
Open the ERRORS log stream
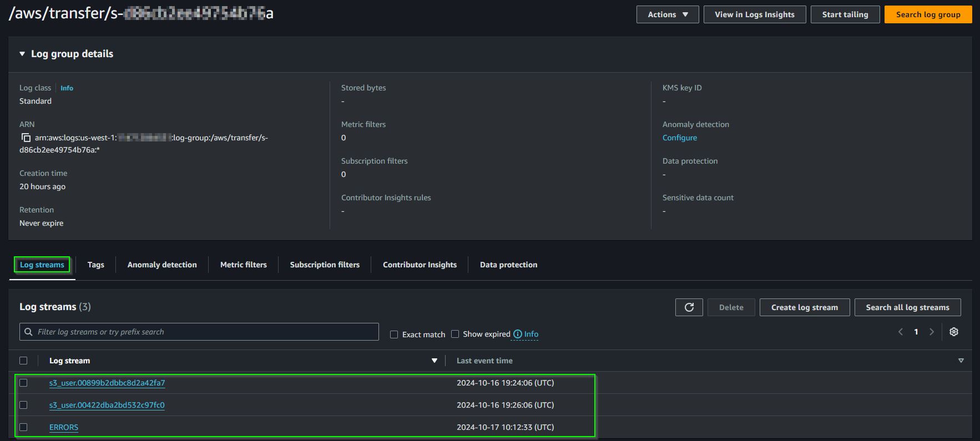click(x=64, y=427)
